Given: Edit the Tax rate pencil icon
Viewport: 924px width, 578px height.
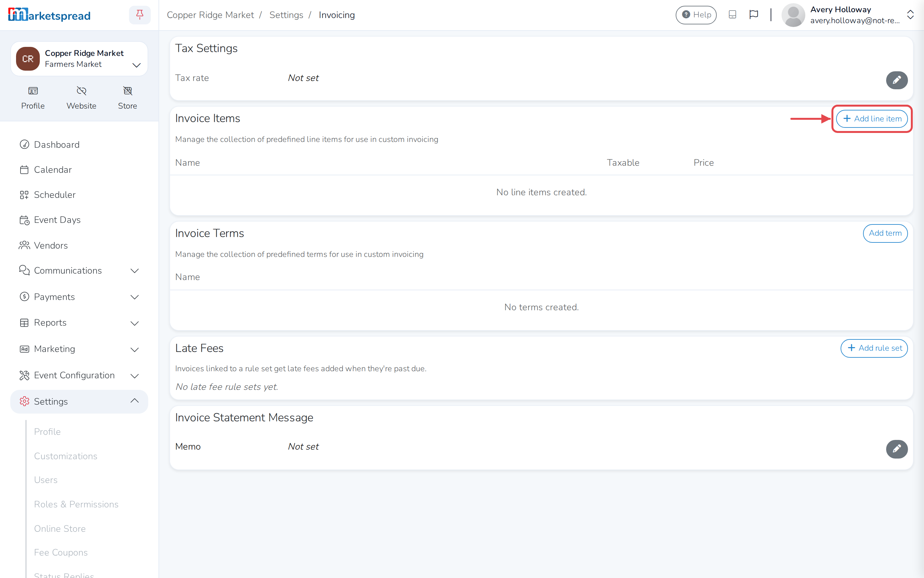Looking at the screenshot, I should coord(896,80).
